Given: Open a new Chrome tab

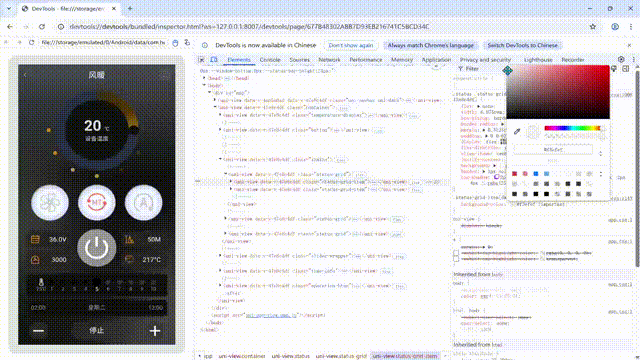Looking at the screenshot, I should point(130,8).
